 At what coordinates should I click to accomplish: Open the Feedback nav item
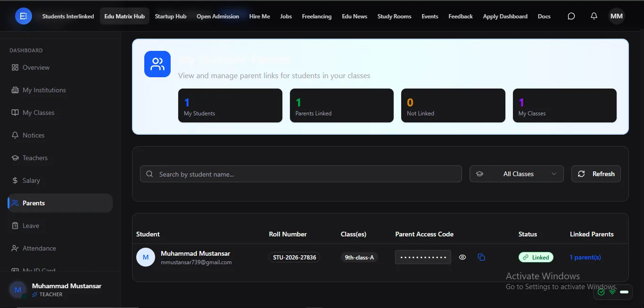pos(461,16)
